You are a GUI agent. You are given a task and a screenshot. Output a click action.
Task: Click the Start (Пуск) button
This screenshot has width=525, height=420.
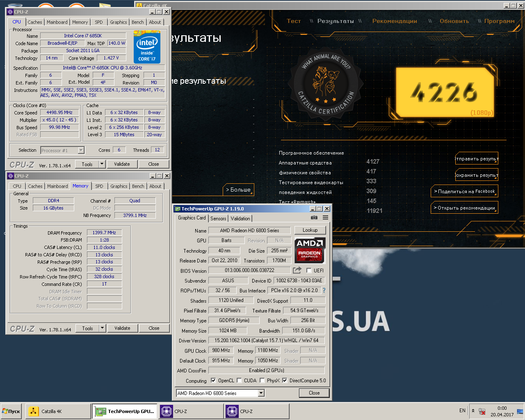[x=11, y=411]
